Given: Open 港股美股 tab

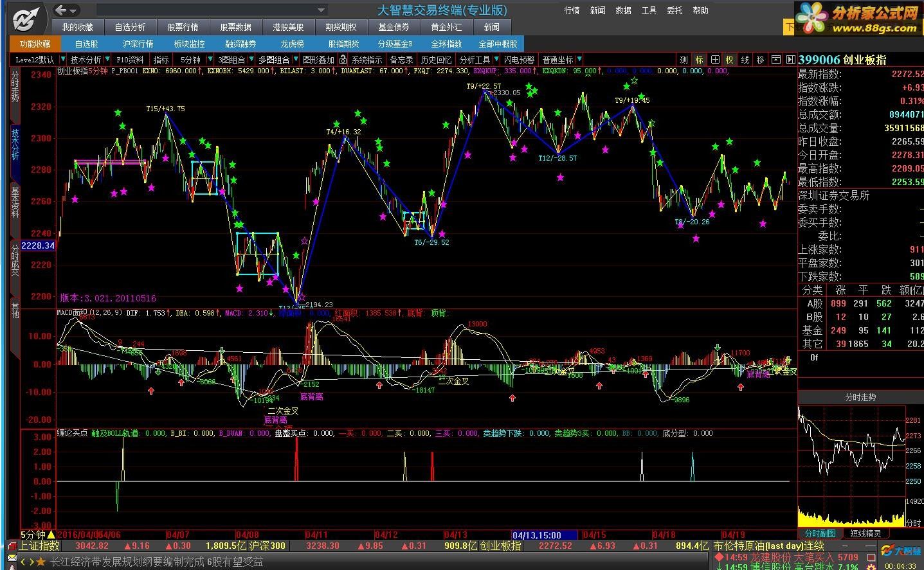Looking at the screenshot, I should [288, 27].
